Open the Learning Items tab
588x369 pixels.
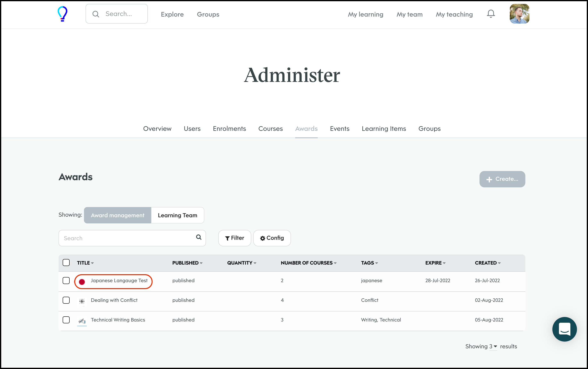click(x=383, y=129)
